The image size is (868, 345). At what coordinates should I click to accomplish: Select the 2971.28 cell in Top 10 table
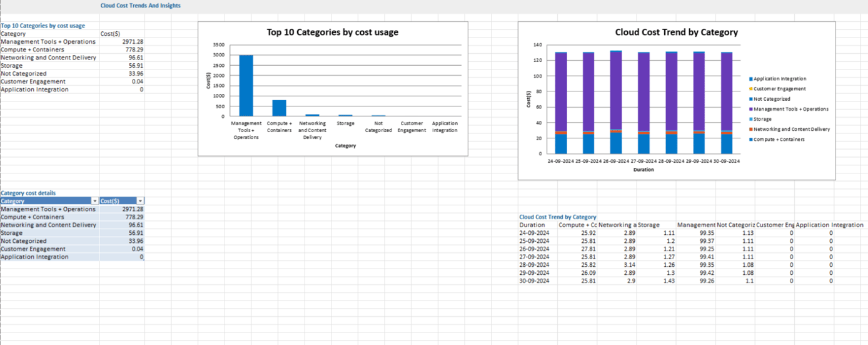click(133, 42)
